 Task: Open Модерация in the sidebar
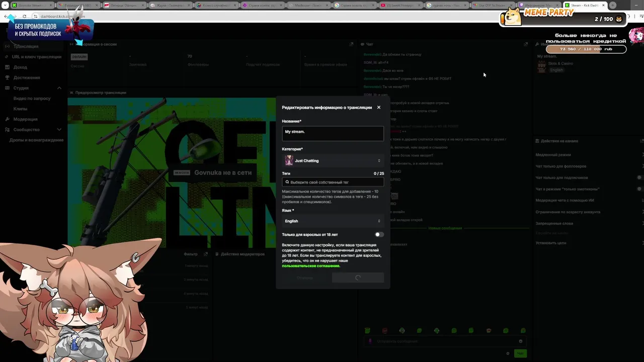(25, 119)
